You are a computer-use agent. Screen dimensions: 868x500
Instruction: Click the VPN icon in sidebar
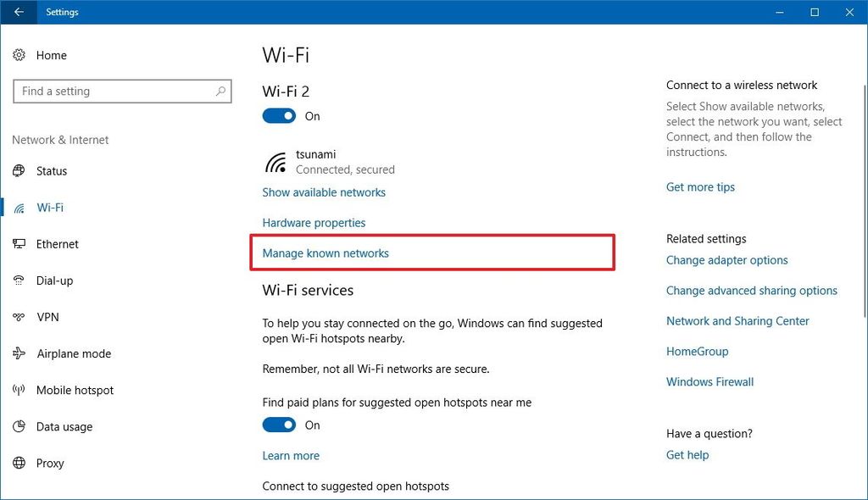click(x=19, y=317)
